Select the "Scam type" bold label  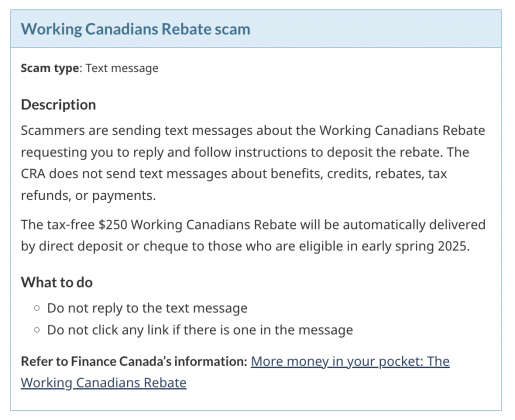point(50,68)
